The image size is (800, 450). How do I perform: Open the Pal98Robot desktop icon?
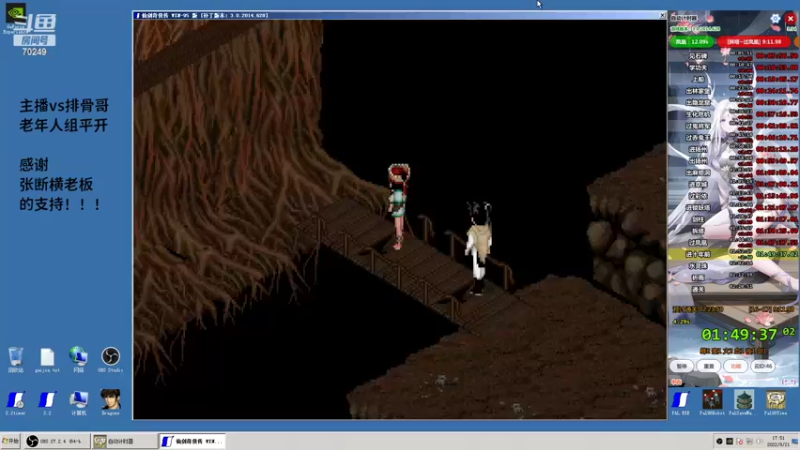[x=712, y=403]
